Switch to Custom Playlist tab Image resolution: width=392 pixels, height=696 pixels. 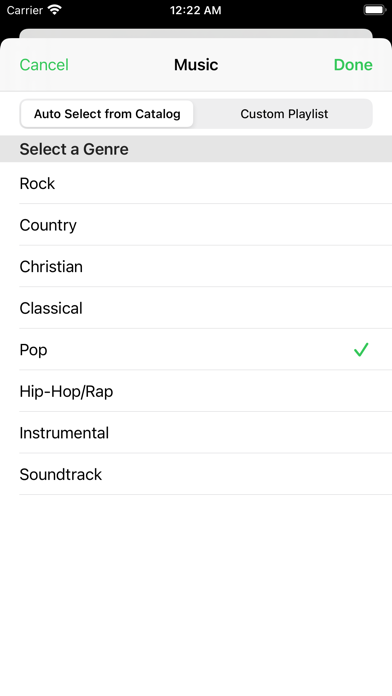(284, 114)
